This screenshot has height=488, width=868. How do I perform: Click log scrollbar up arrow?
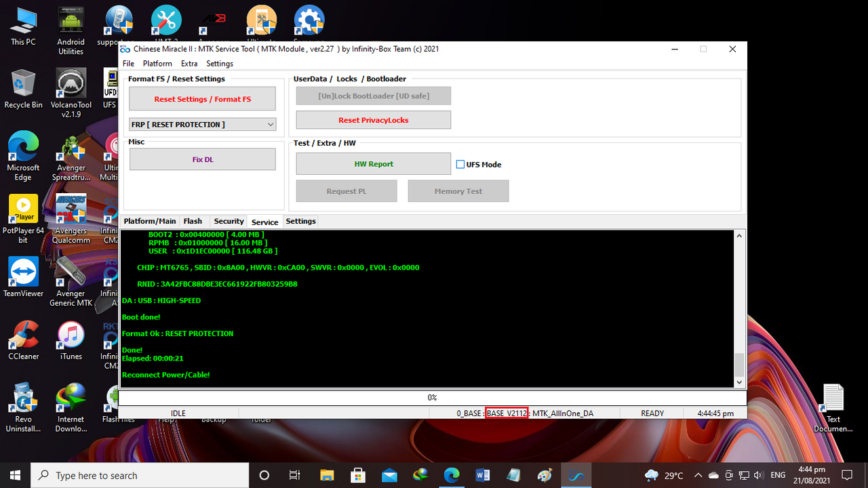tap(739, 236)
